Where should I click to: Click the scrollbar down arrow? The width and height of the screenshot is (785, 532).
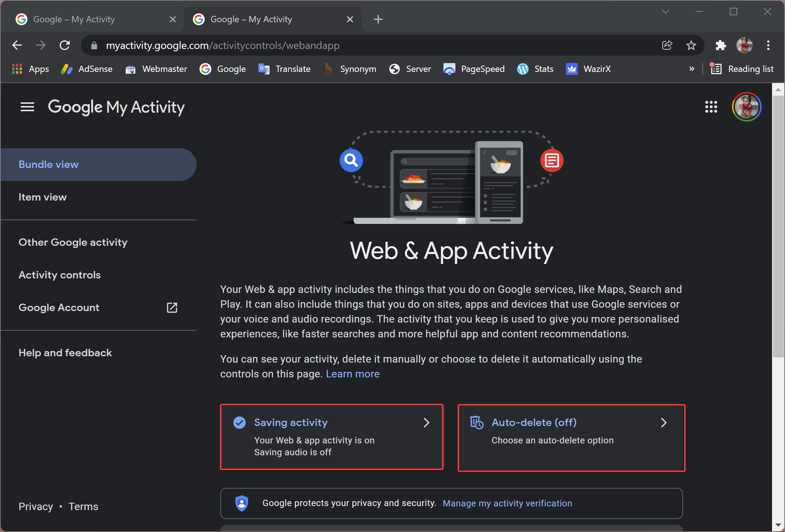pos(778,525)
